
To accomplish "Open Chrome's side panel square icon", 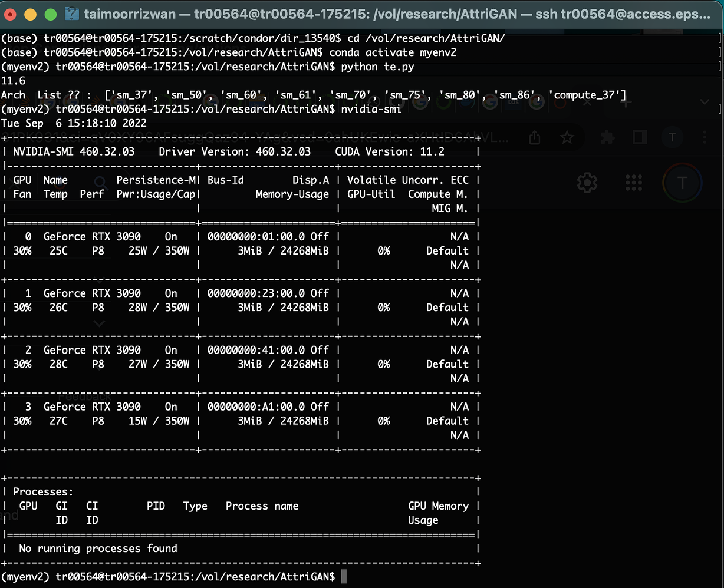I will pyautogui.click(x=639, y=137).
